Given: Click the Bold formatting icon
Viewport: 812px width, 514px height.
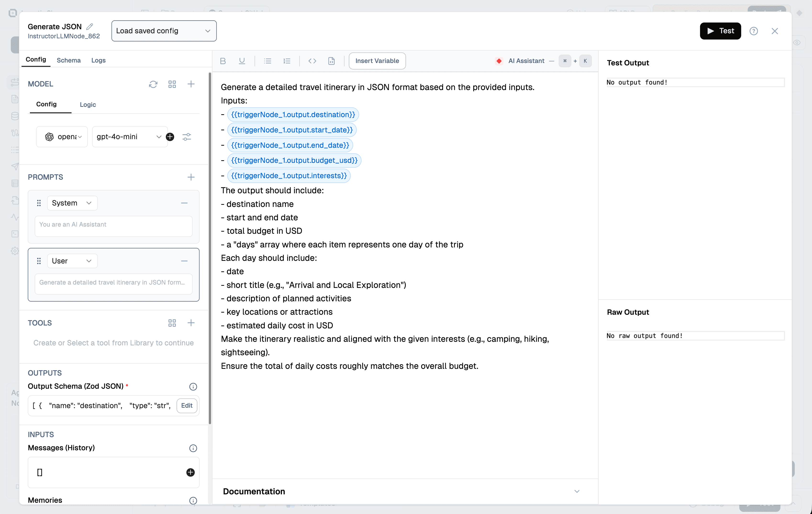Looking at the screenshot, I should click(222, 61).
